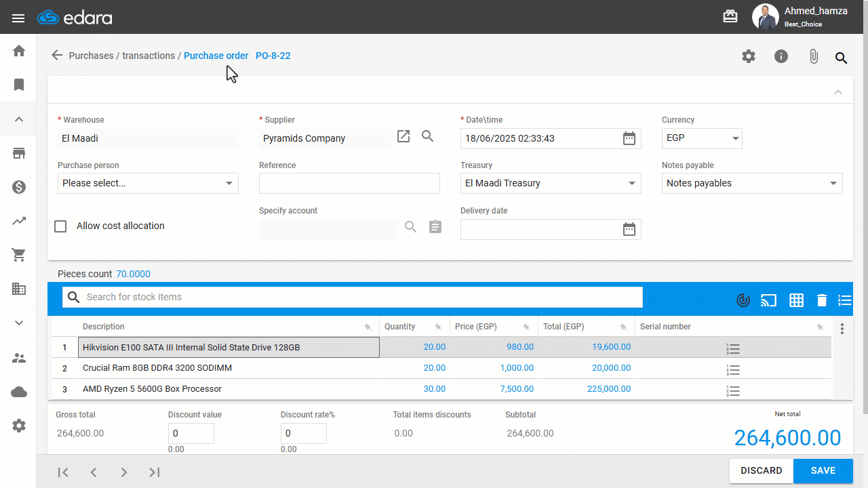Image resolution: width=868 pixels, height=488 pixels.
Task: Click the back arrow beside Purchases
Action: click(x=57, y=55)
